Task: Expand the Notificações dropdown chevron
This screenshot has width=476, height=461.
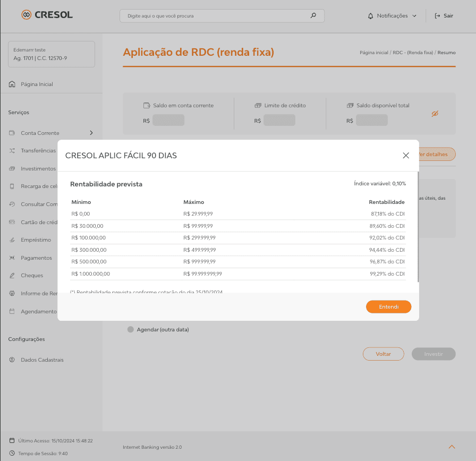Action: (x=414, y=16)
